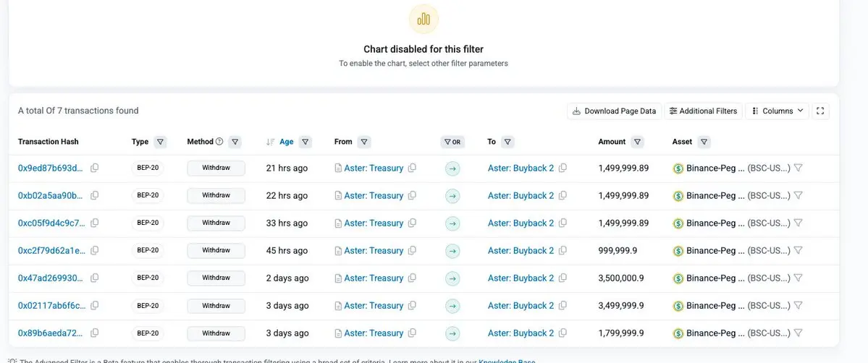
Task: Open Additional Filters
Action: (703, 111)
